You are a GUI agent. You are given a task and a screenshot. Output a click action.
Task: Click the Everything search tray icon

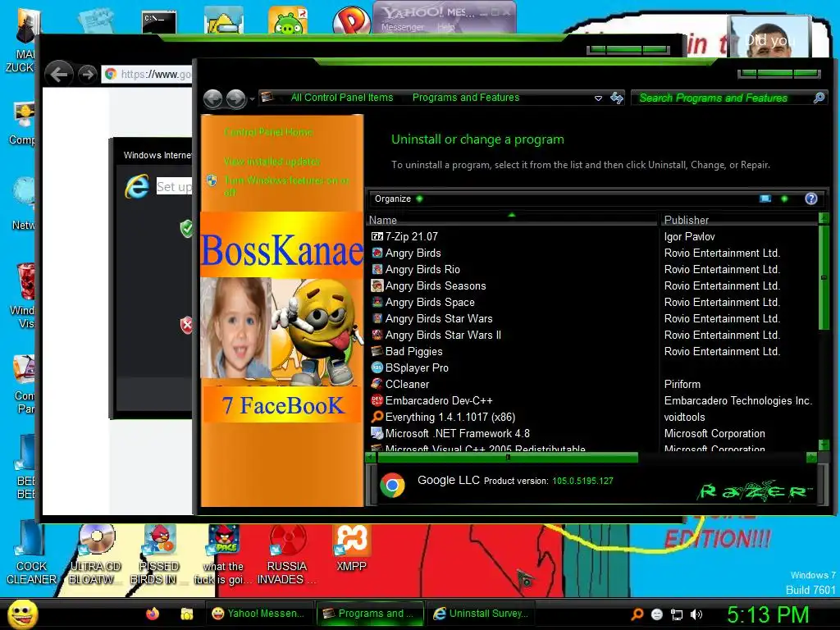coord(637,614)
